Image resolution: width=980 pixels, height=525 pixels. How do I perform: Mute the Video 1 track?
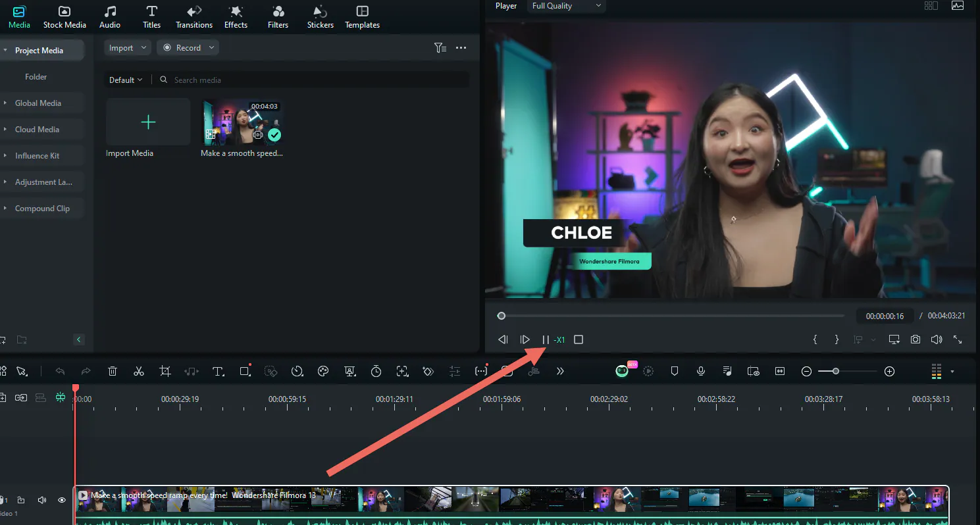[x=42, y=500]
